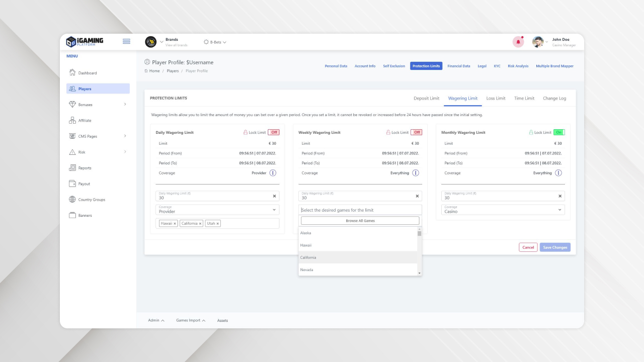Screen dimensions: 644x362
Task: Click the Banners icon
Action: (x=72, y=215)
